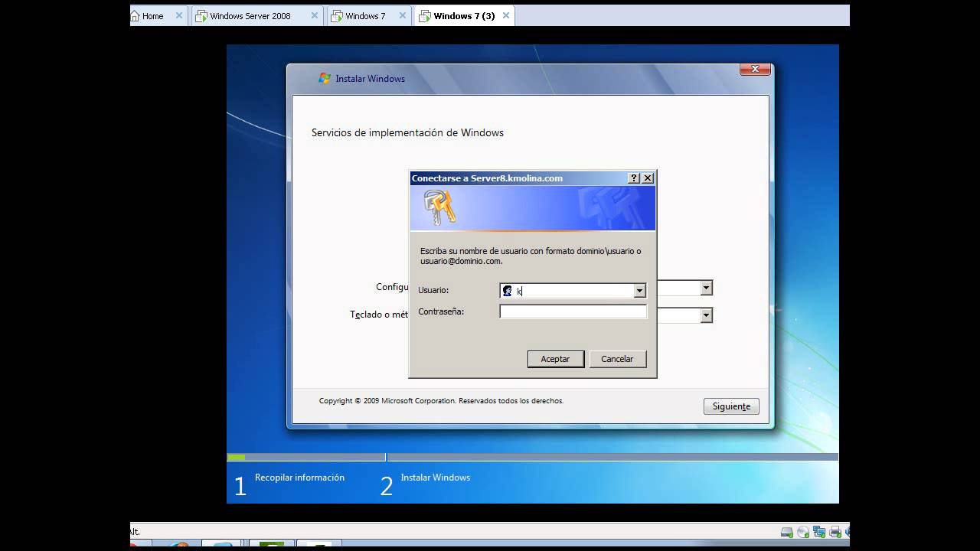
Task: Focus the Contraseña password field
Action: pyautogui.click(x=573, y=311)
